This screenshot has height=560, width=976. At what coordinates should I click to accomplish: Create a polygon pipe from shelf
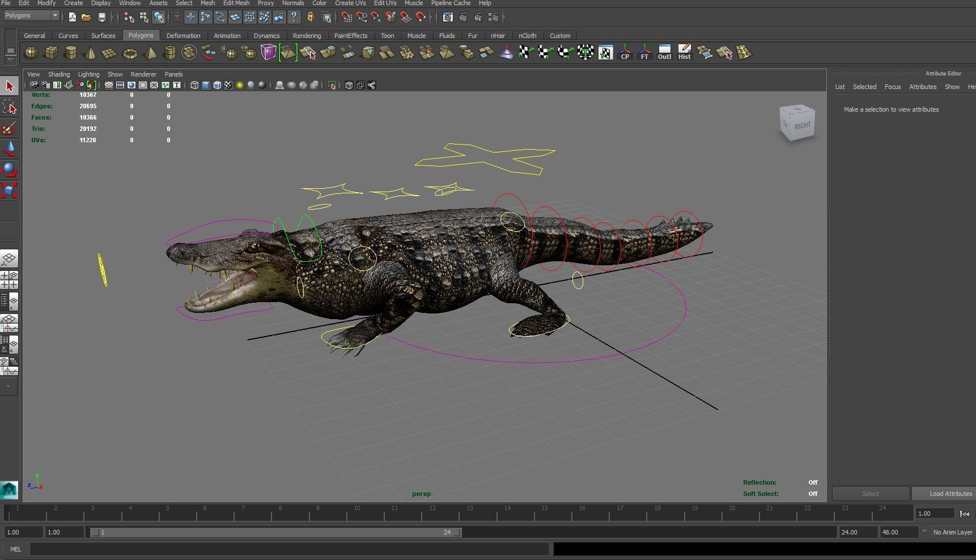[x=169, y=53]
